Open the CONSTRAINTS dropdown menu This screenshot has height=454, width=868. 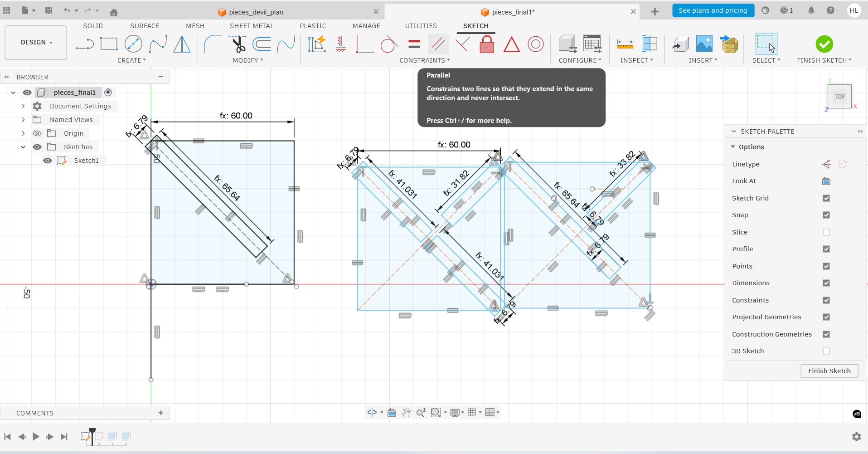point(425,60)
